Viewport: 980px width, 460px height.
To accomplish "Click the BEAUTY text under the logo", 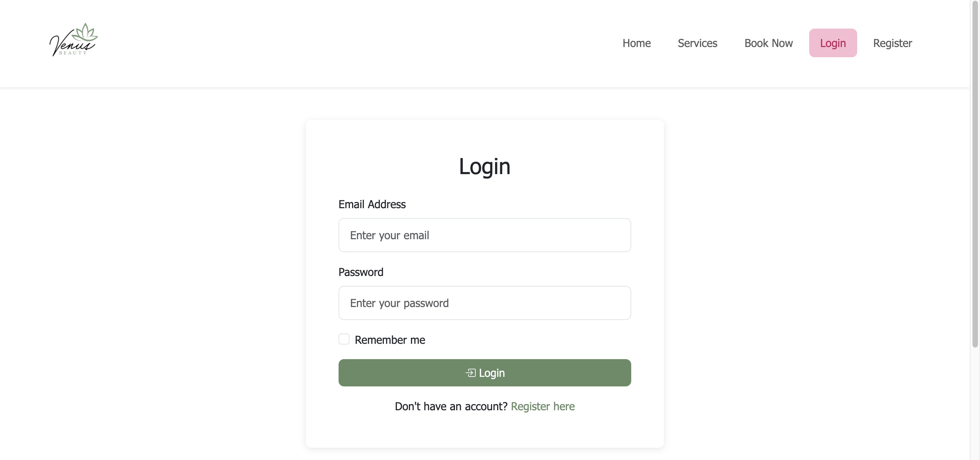I will click(73, 53).
